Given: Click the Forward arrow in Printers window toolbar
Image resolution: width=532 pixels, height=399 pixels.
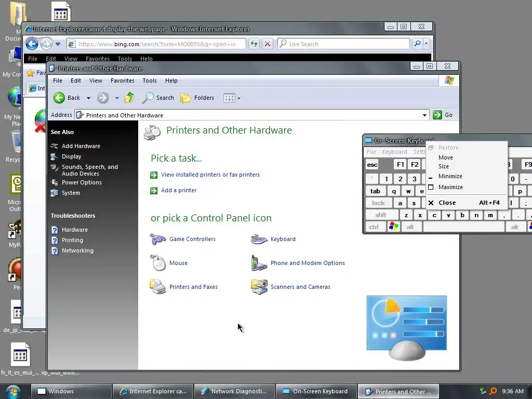Looking at the screenshot, I should [103, 98].
